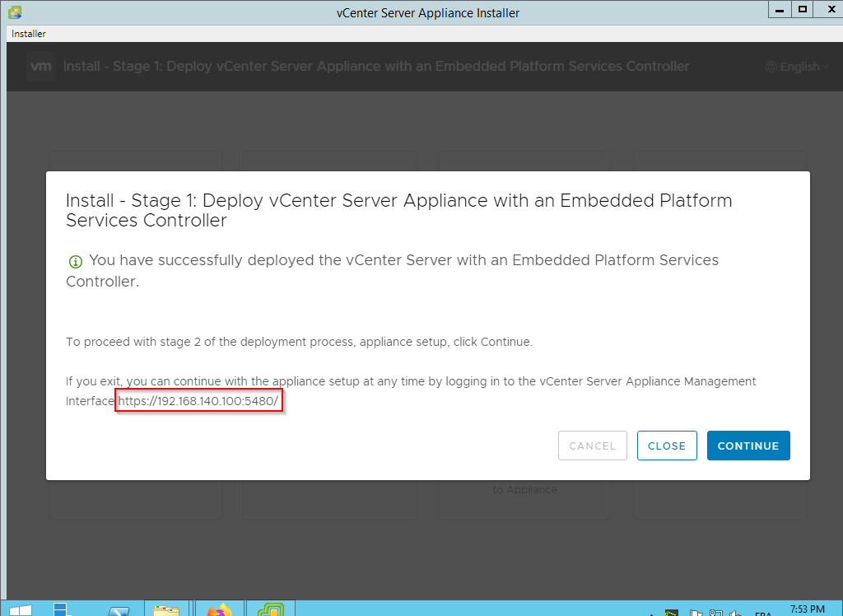Viewport: 843px width, 616px height.
Task: Open File Explorer from the taskbar
Action: pos(166,609)
